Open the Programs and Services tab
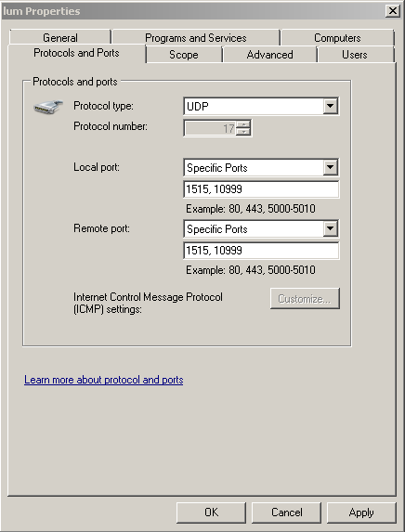This screenshot has height=532, width=405. [x=196, y=37]
